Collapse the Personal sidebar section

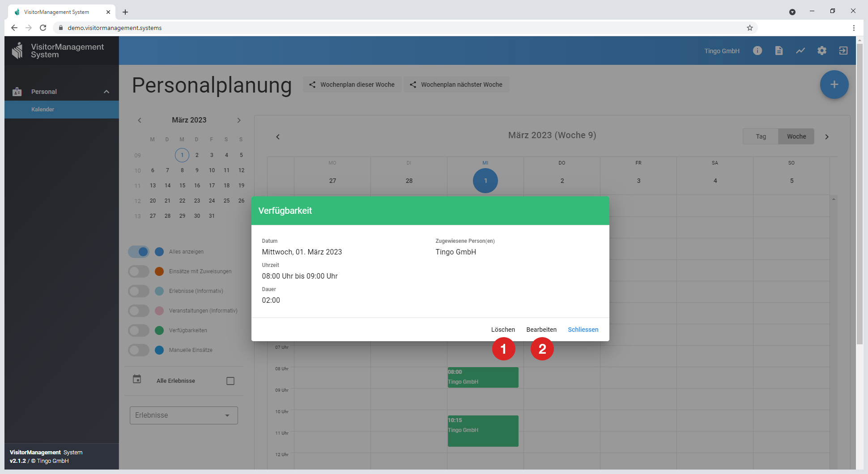106,92
